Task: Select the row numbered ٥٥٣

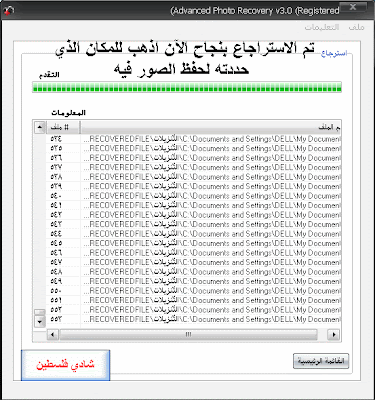Action: pos(194,319)
